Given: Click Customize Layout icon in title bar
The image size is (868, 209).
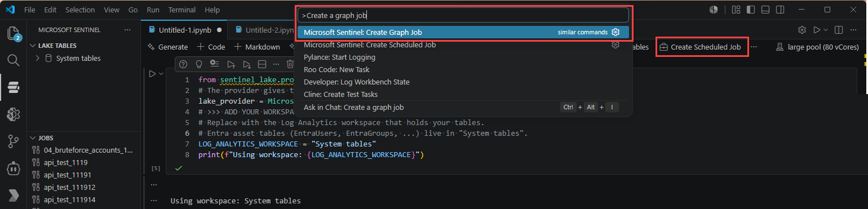Looking at the screenshot, I should 736,10.
